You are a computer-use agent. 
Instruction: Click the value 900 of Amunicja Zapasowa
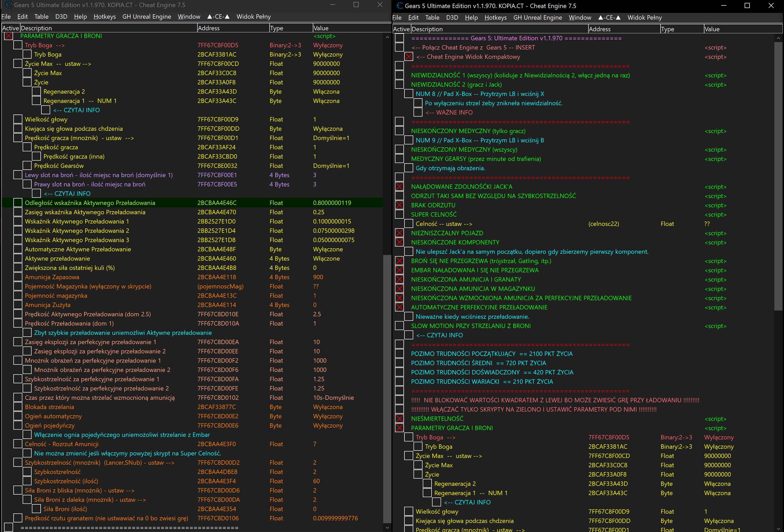point(318,277)
